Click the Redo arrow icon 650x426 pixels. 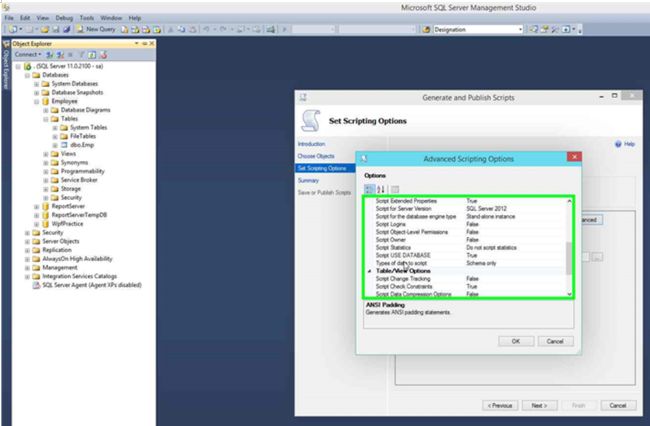click(223, 29)
